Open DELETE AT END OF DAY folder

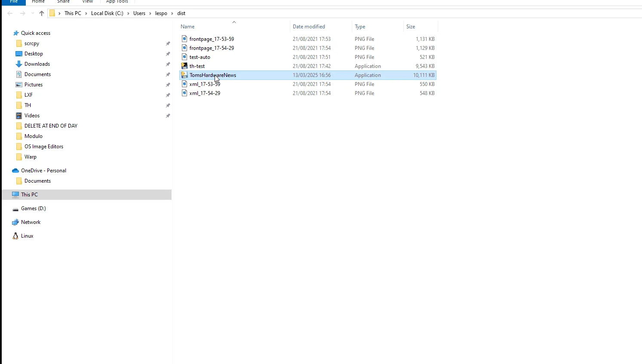click(51, 126)
